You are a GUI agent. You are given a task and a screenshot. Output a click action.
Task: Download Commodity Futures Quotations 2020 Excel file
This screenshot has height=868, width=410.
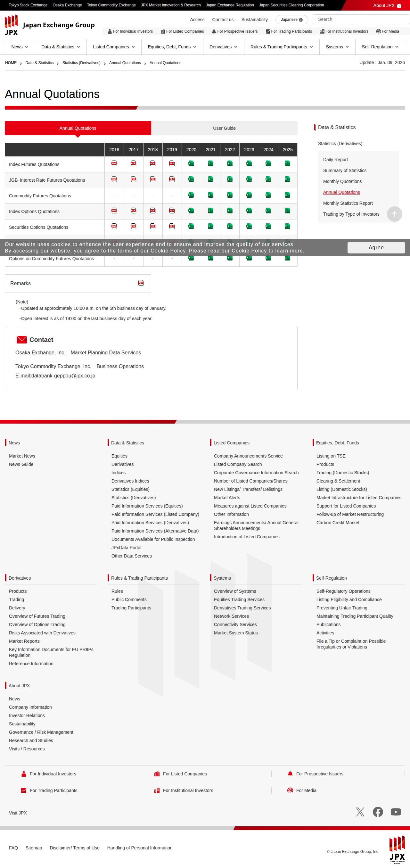(x=191, y=195)
